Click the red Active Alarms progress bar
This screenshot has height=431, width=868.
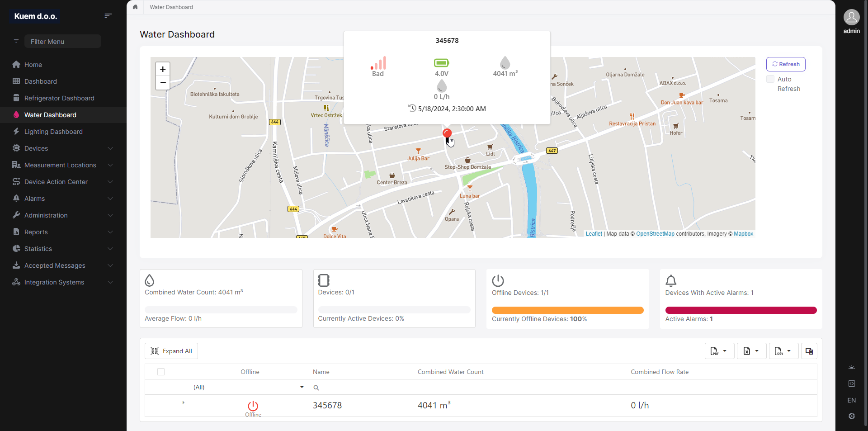coord(741,310)
